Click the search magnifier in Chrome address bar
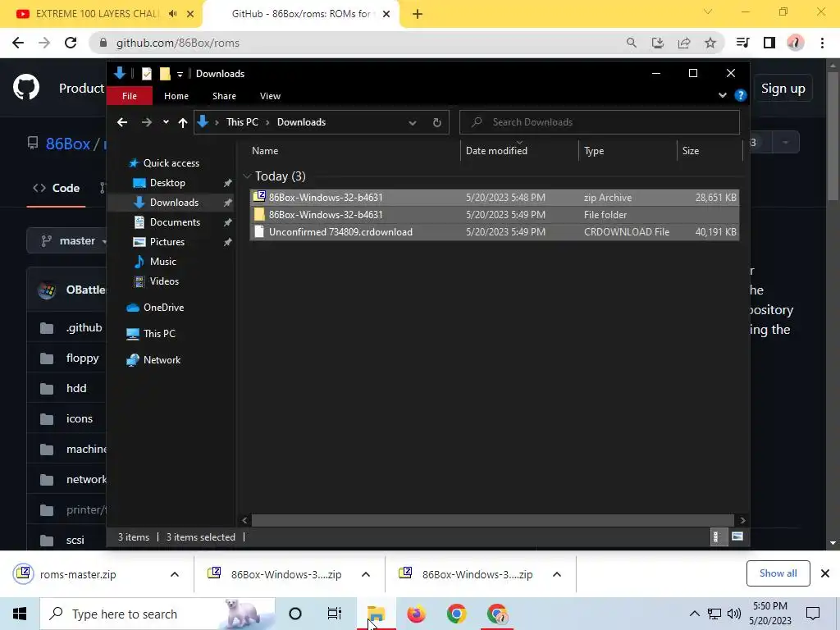The height and width of the screenshot is (630, 840). (x=632, y=43)
